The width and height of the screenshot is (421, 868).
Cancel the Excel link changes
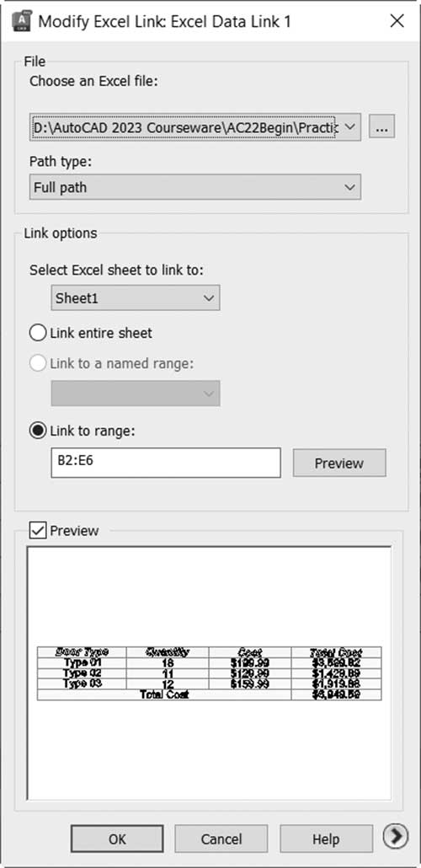pyautogui.click(x=221, y=839)
